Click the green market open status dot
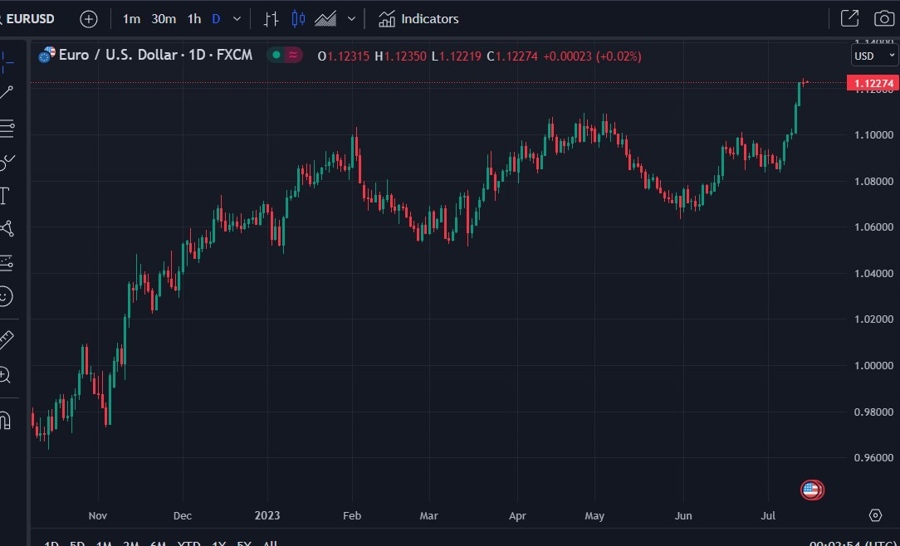900x546 pixels. [276, 55]
